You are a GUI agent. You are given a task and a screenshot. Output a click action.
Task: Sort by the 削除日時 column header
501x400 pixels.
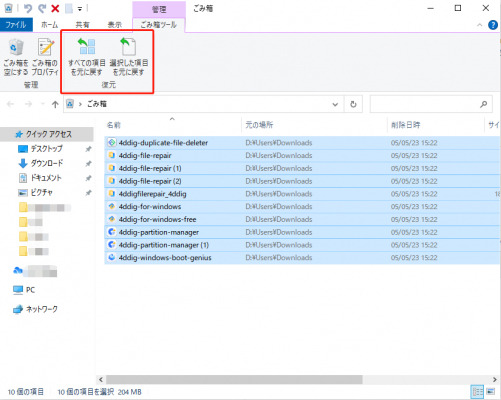406,125
